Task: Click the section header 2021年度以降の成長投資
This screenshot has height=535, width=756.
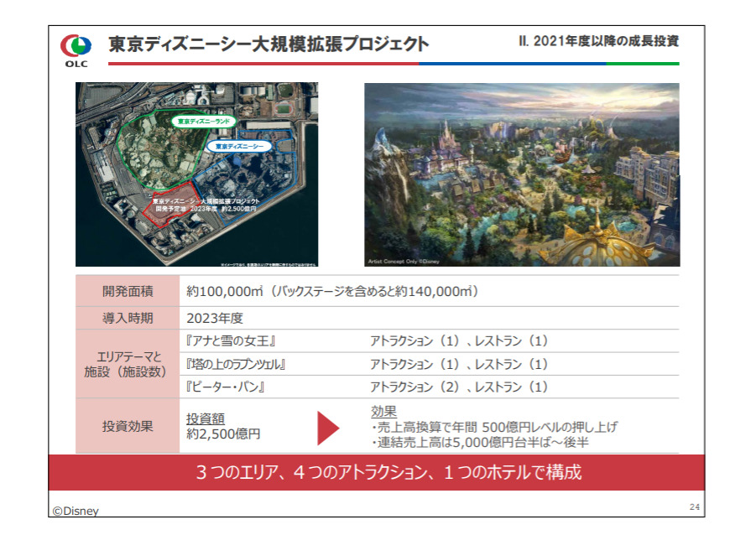Action: pyautogui.click(x=599, y=41)
